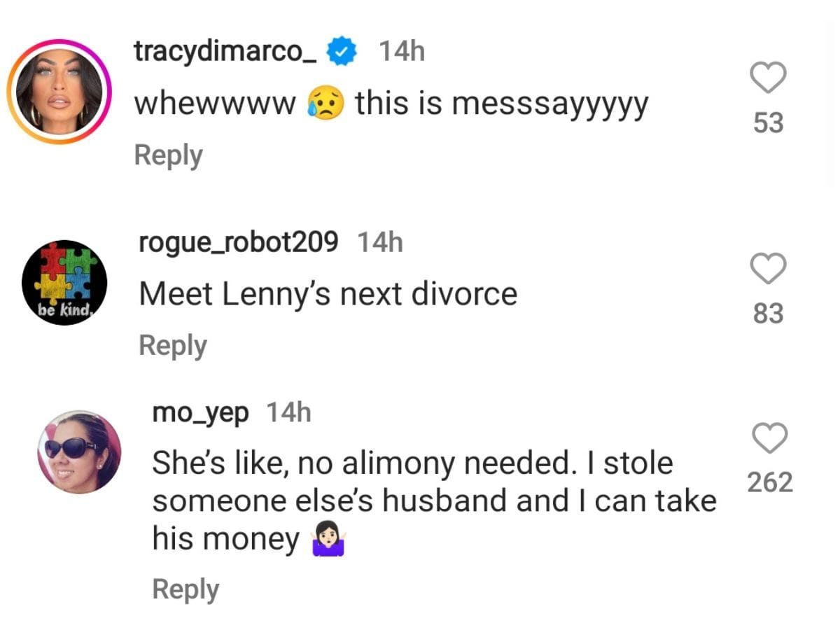The image size is (840, 630).
Task: Visit the rogue_robot209 profile via username
Action: click(239, 242)
